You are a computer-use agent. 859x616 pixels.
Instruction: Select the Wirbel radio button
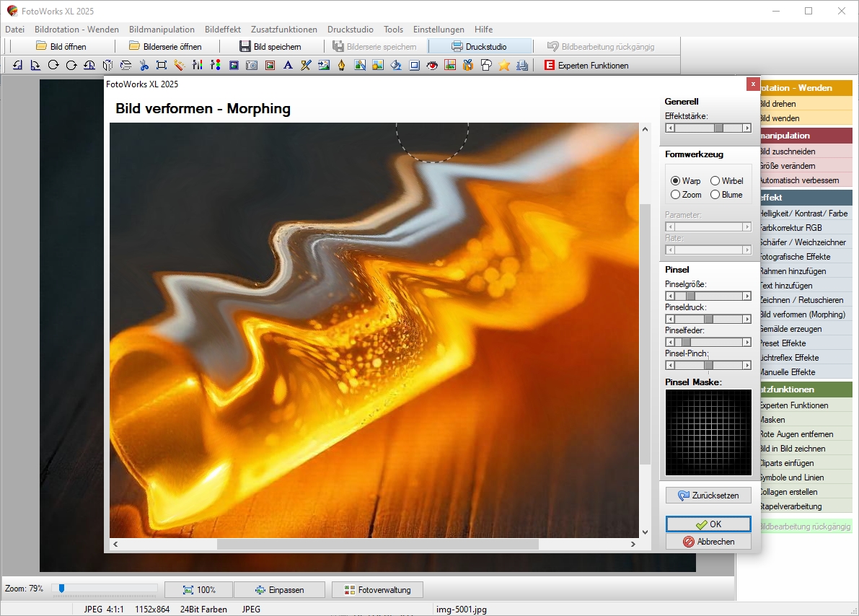tap(715, 181)
